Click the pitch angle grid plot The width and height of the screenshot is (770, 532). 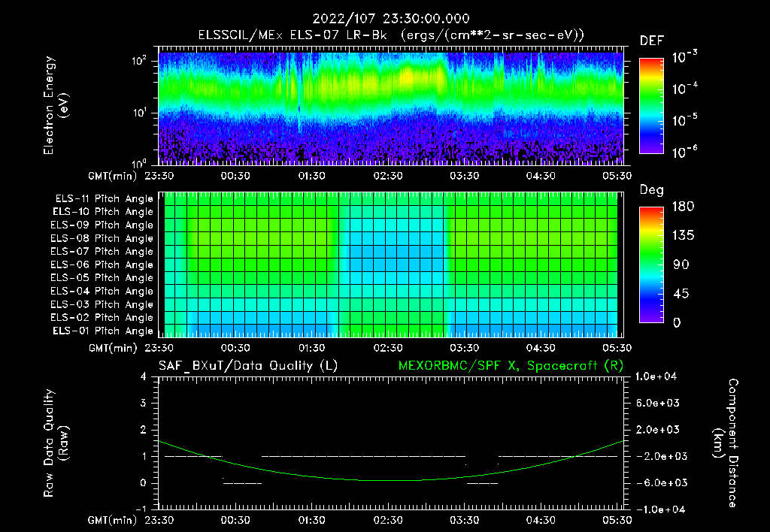coord(391,265)
